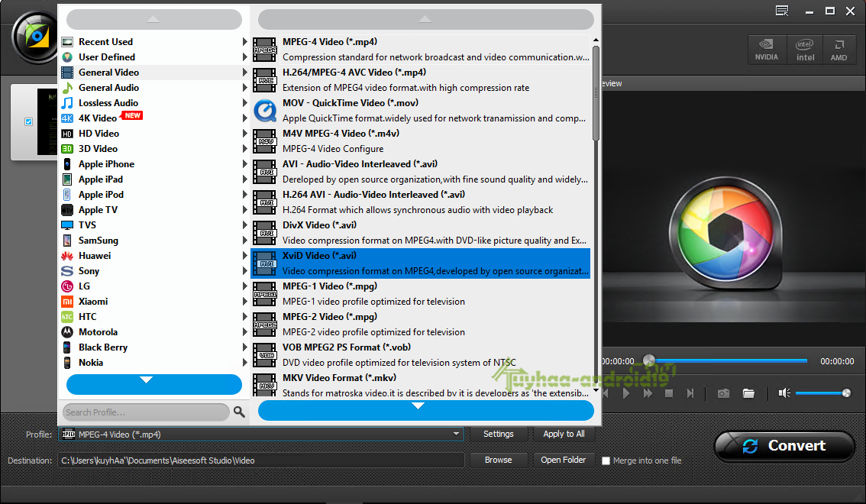This screenshot has width=866, height=504.
Task: Click the preview seek bar handle
Action: coord(649,360)
